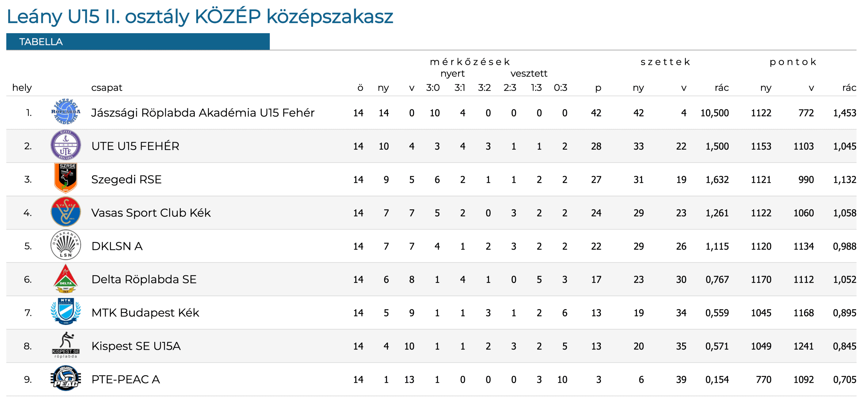Click the page title Leány U15 heading
The height and width of the screenshot is (401, 868).
[200, 16]
